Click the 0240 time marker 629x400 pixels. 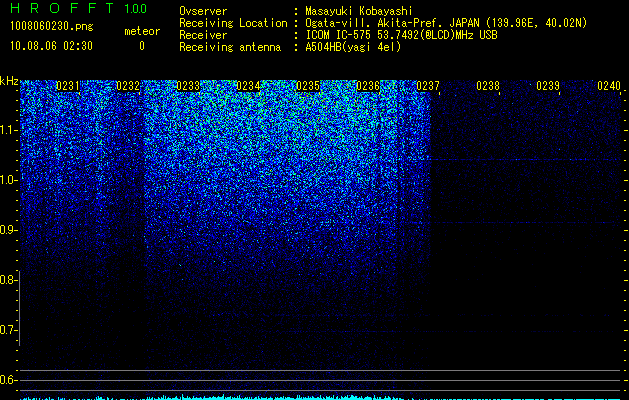click(609, 86)
